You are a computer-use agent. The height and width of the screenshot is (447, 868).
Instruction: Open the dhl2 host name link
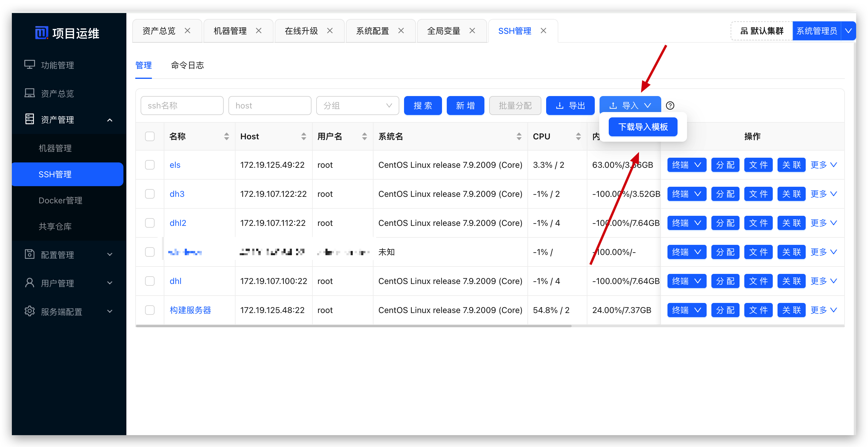click(178, 223)
